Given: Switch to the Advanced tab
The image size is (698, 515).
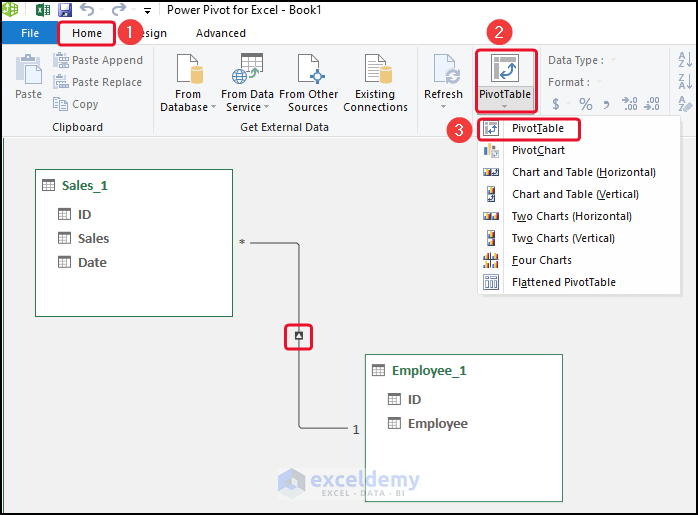Looking at the screenshot, I should pos(221,33).
